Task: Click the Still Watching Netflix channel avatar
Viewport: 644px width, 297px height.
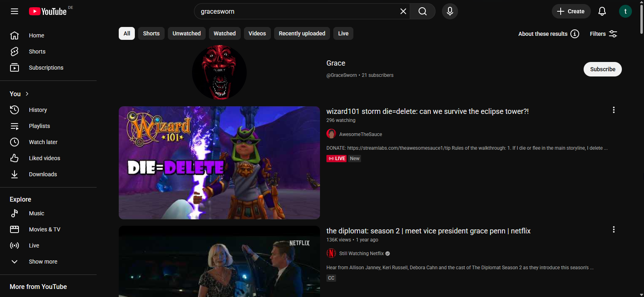Action: coord(331,253)
